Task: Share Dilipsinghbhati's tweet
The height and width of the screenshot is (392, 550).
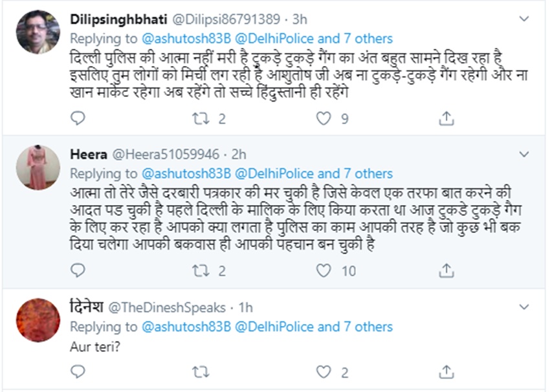Action: click(x=446, y=118)
